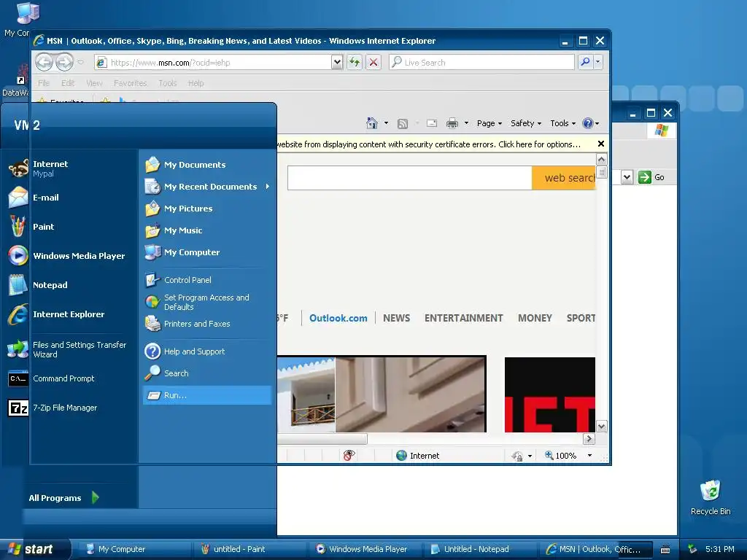Close the security information bar
This screenshot has width=747, height=560.
pos(601,144)
